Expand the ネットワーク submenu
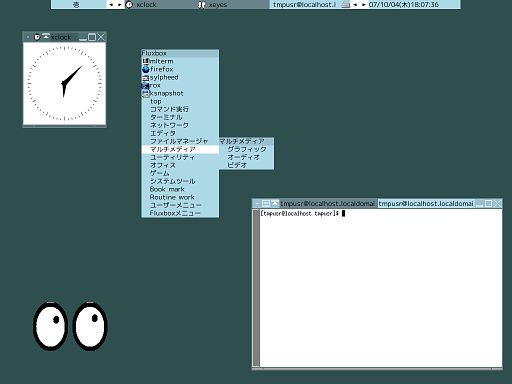 point(180,125)
